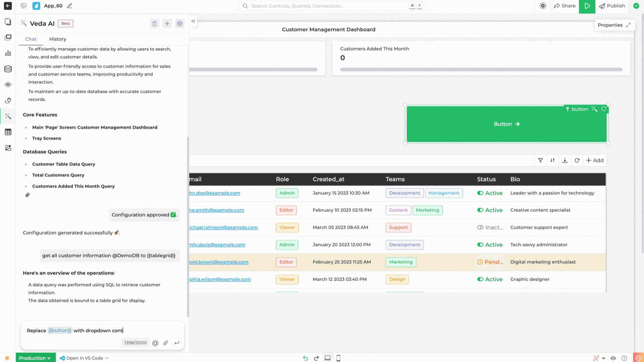The image size is (644, 362).
Task: Click the attach file paperclip icon
Action: 166,343
